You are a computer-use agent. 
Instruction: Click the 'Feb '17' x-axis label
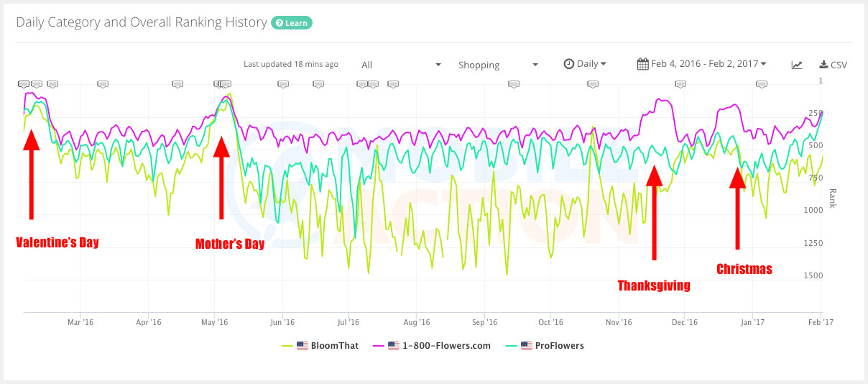pos(821,323)
